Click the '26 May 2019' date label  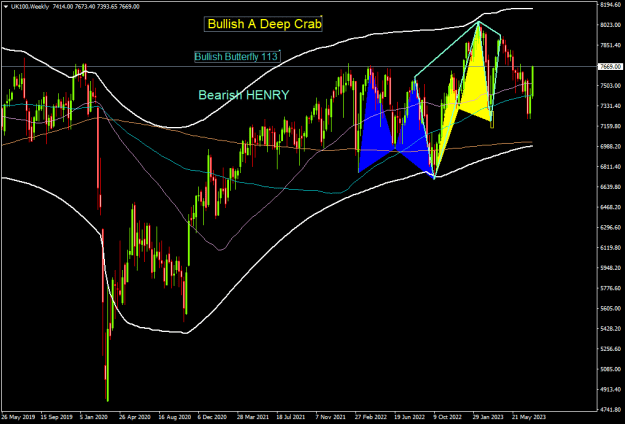[18, 417]
